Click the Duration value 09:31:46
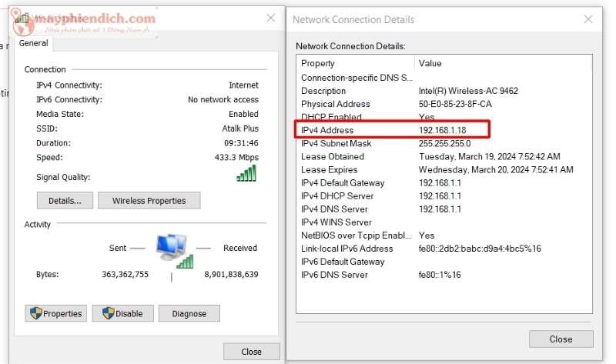Viewport: 616px width, 364px height. coord(241,143)
